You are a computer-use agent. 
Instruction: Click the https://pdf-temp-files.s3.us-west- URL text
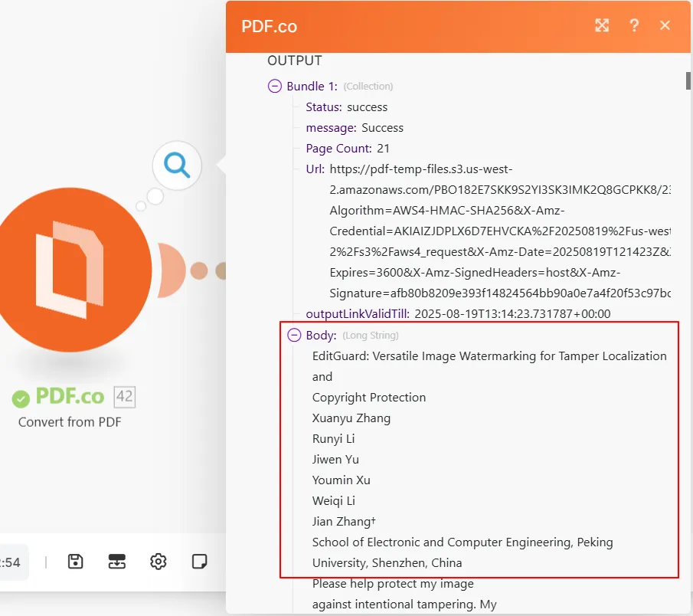click(x=420, y=169)
